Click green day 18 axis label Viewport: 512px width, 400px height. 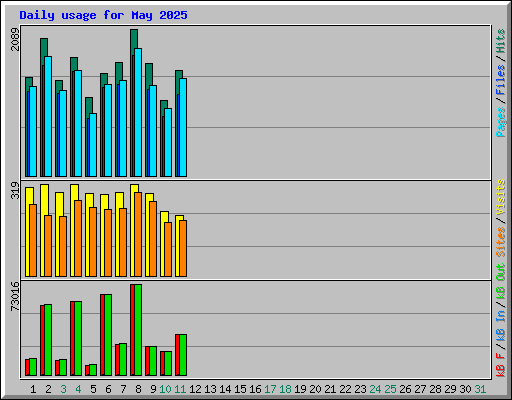[285, 389]
